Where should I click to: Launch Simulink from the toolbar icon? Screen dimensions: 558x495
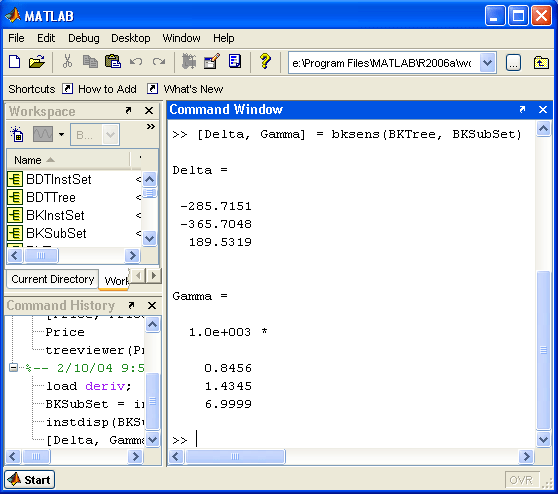point(189,61)
